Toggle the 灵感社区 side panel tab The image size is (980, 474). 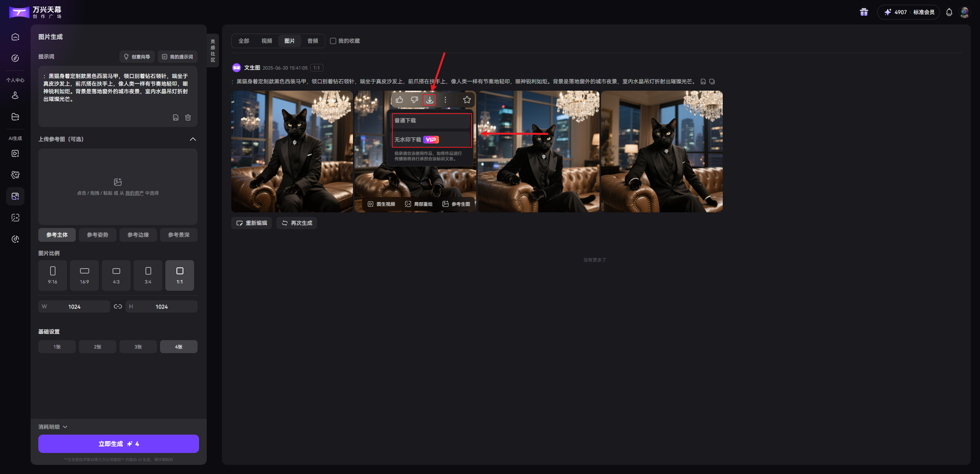[213, 50]
